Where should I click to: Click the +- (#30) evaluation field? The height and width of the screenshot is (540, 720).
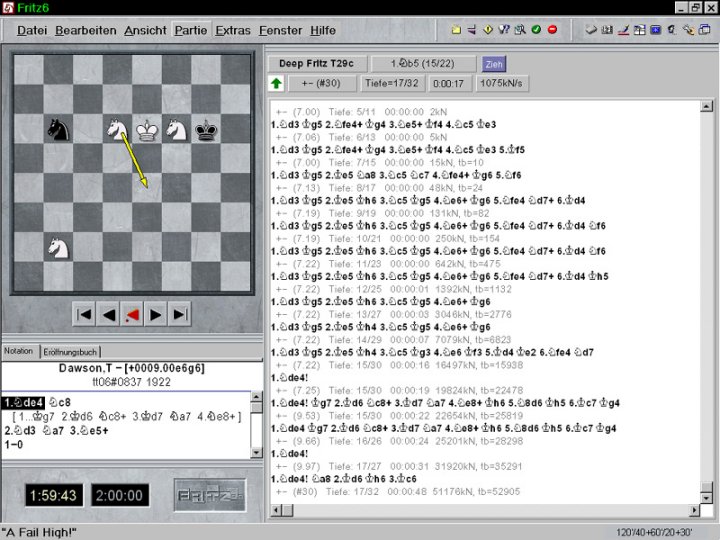[321, 84]
